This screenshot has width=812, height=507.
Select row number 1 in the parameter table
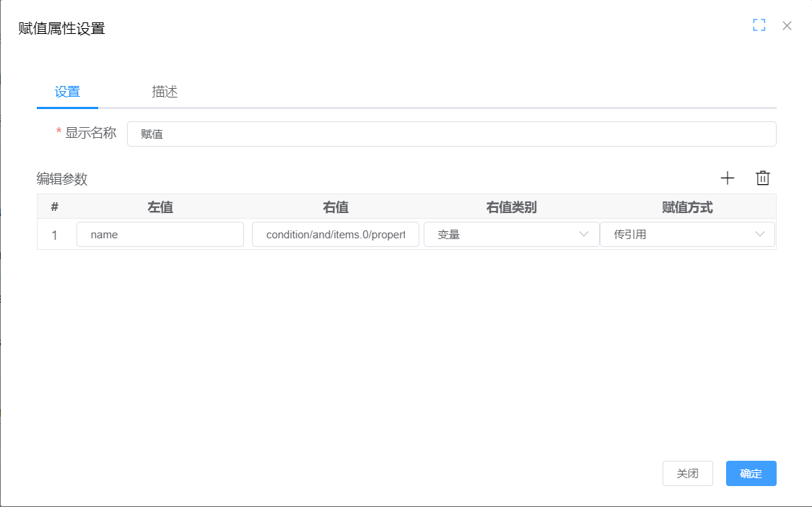pyautogui.click(x=56, y=234)
